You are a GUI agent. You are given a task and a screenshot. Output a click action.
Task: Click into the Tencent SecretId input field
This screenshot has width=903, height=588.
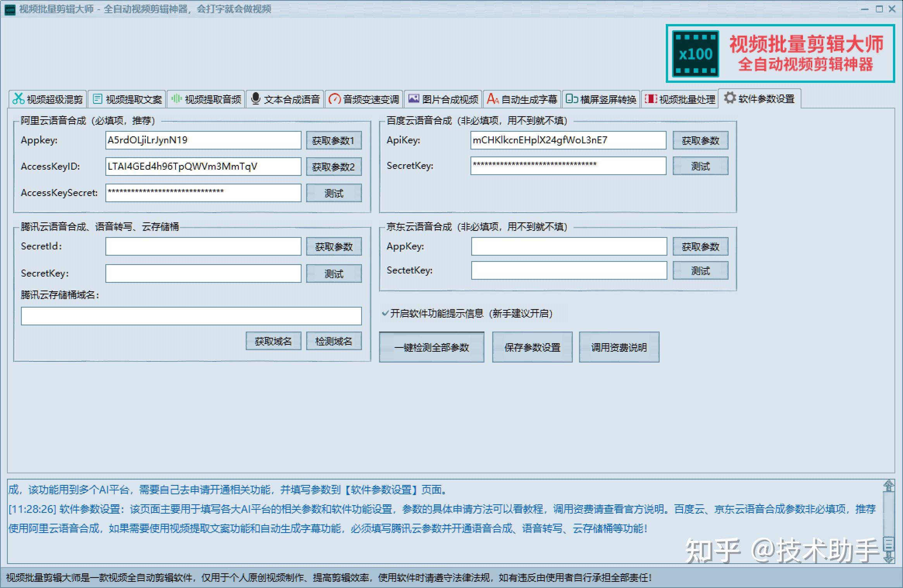click(x=203, y=246)
